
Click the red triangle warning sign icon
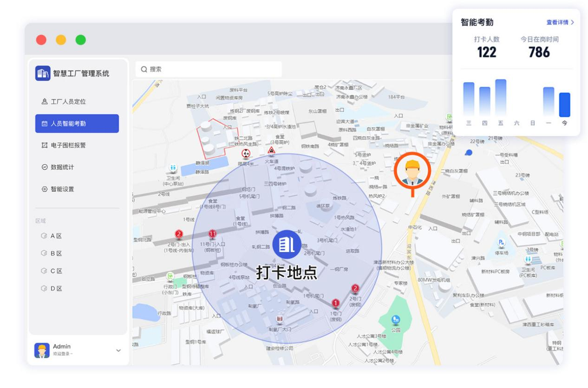[271, 150]
